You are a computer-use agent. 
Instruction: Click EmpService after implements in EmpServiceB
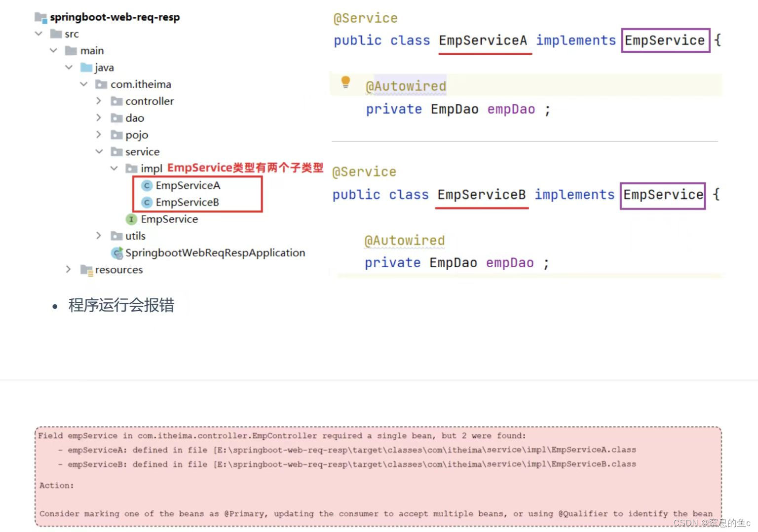663,195
